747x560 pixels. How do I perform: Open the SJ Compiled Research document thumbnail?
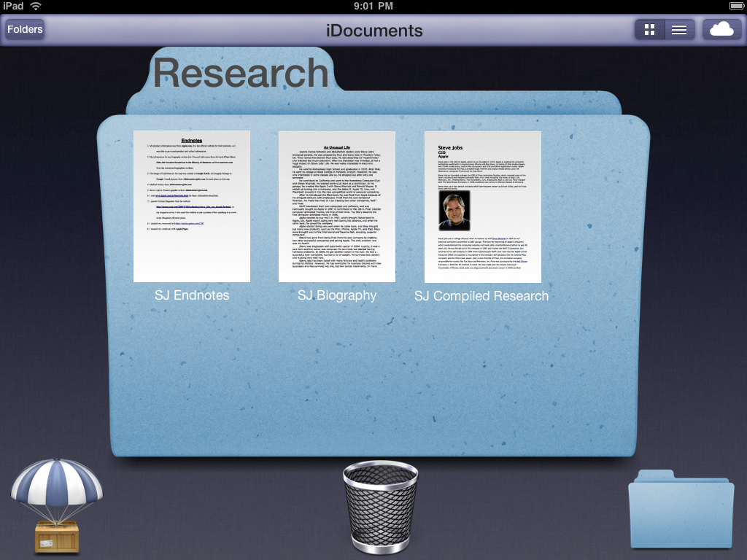coord(483,206)
